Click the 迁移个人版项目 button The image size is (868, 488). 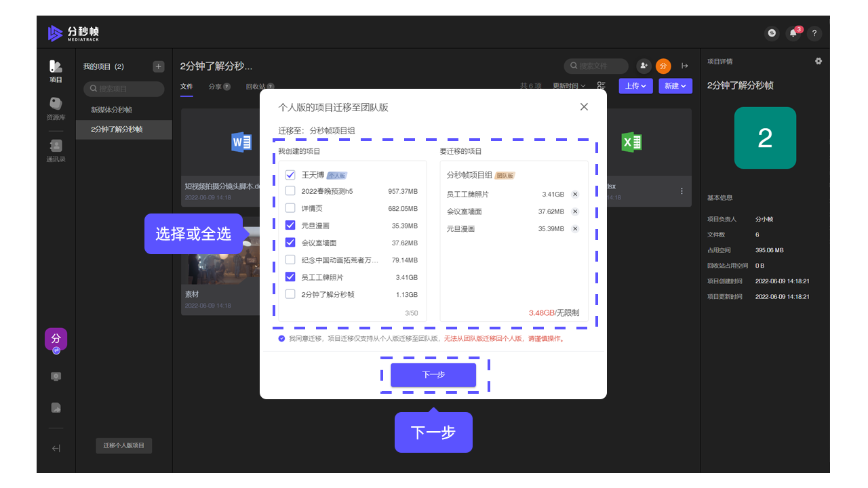(124, 445)
